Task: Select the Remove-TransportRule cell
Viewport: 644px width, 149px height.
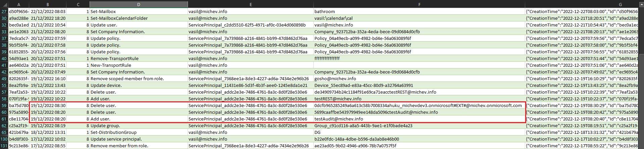Action: pyautogui.click(x=114, y=58)
